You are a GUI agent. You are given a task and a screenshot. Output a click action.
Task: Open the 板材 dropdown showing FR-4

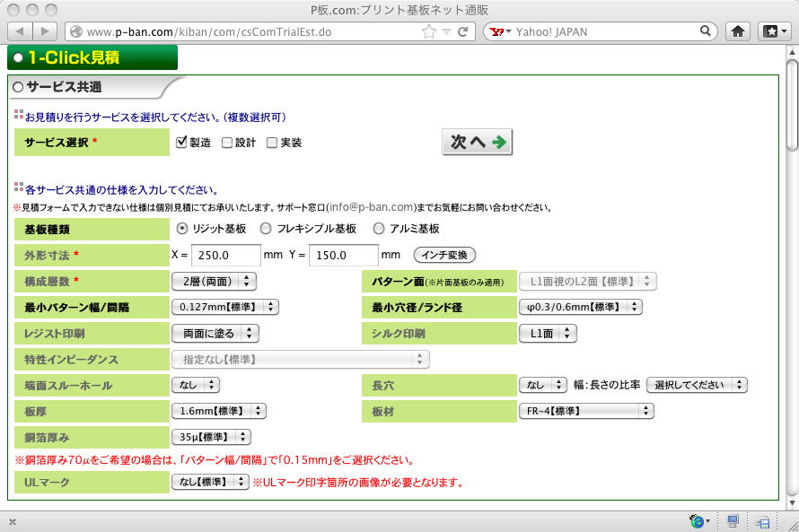click(586, 411)
